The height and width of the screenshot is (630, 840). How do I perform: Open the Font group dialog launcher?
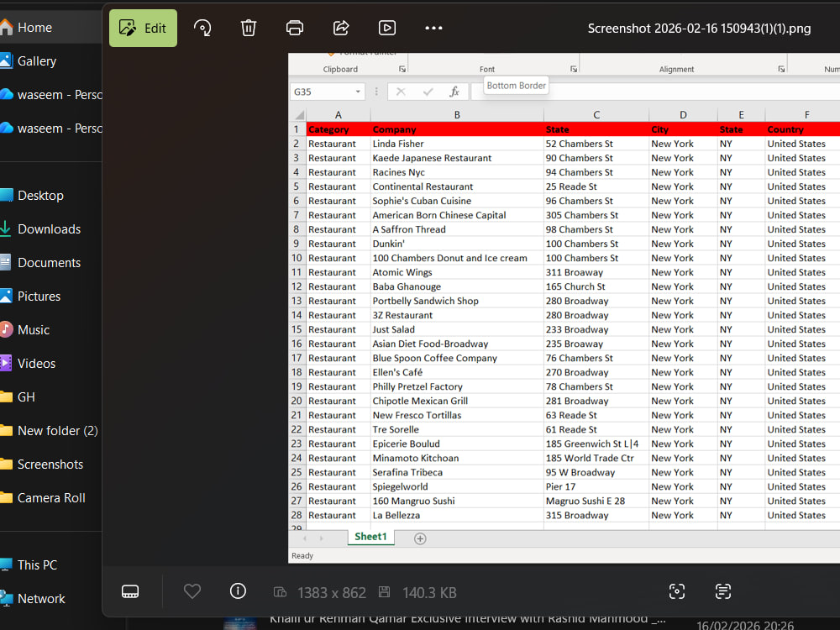(574, 69)
